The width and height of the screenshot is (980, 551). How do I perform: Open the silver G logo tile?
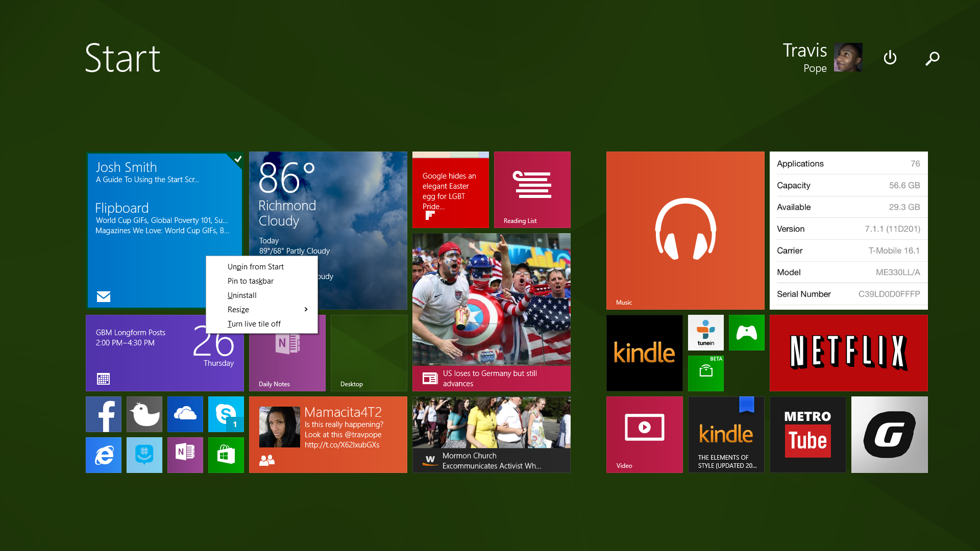pos(890,435)
